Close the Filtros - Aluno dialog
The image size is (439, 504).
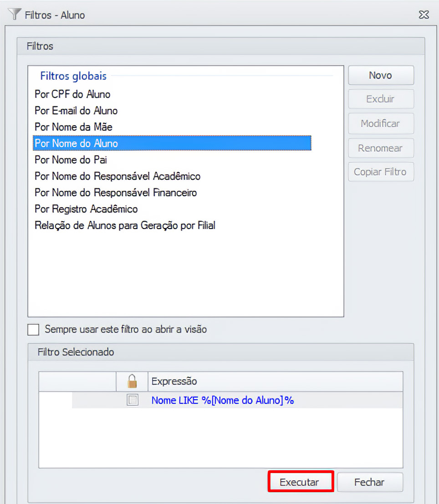424,15
